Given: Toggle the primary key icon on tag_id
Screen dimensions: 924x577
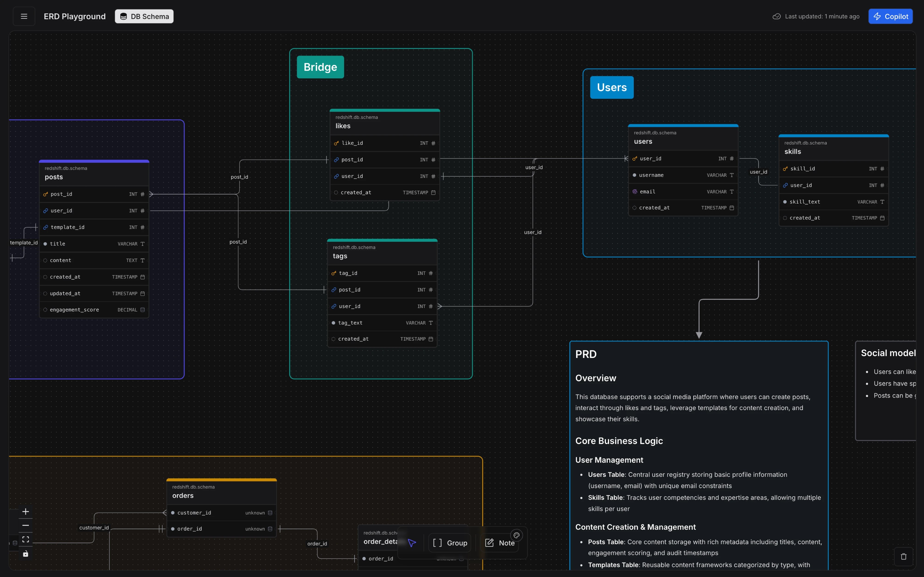Looking at the screenshot, I should [334, 273].
